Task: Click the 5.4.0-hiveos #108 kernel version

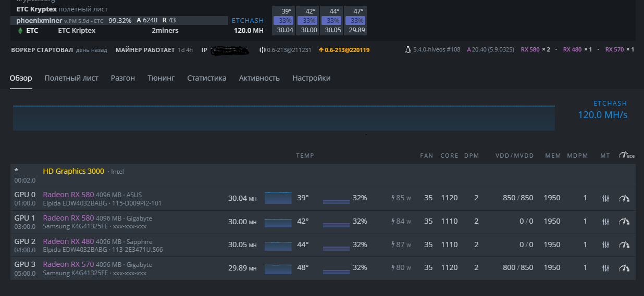Action: point(437,50)
